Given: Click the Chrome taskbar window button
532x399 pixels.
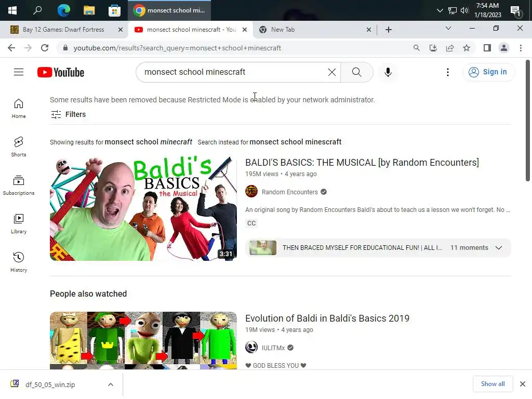Looking at the screenshot, I should [x=169, y=10].
